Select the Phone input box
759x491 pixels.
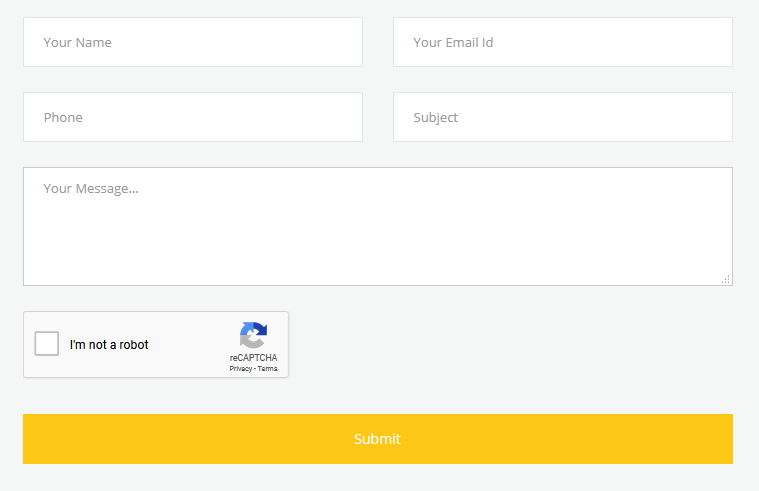click(193, 117)
